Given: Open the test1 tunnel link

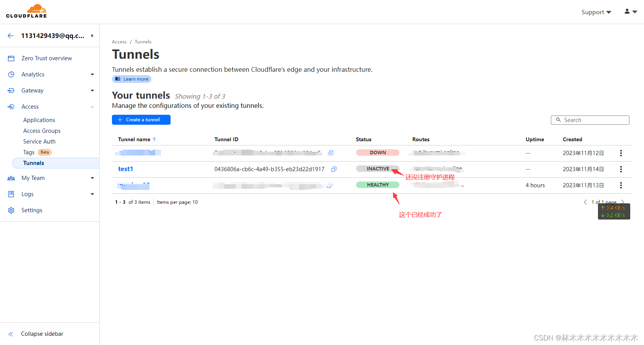Looking at the screenshot, I should tap(125, 169).
